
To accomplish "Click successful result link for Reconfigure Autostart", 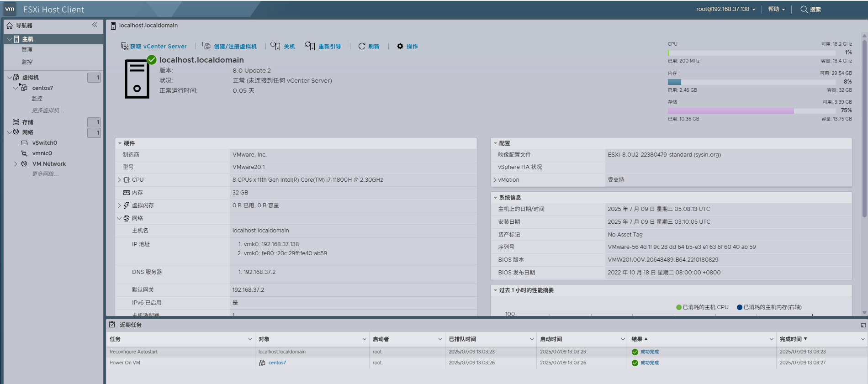I will pyautogui.click(x=650, y=352).
